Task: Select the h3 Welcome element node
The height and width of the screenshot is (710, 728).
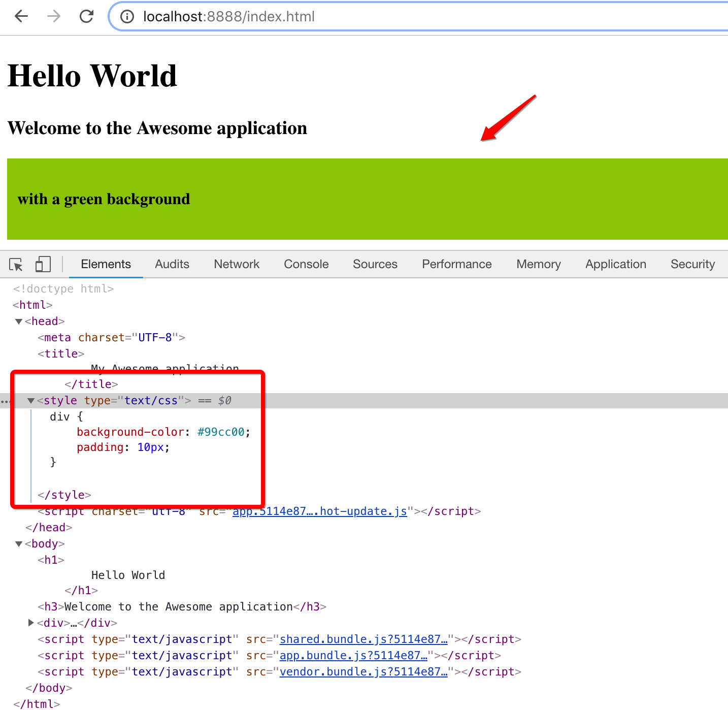Action: point(182,606)
